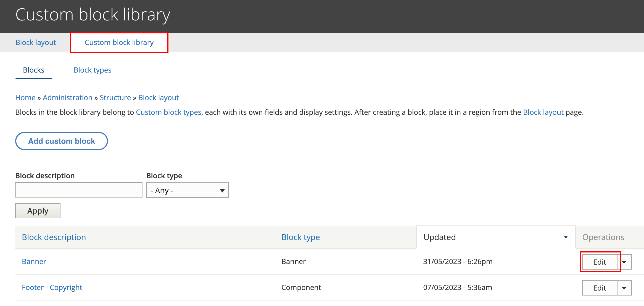The image size is (644, 306).
Task: Toggle Updated column sort arrow
Action: (566, 237)
